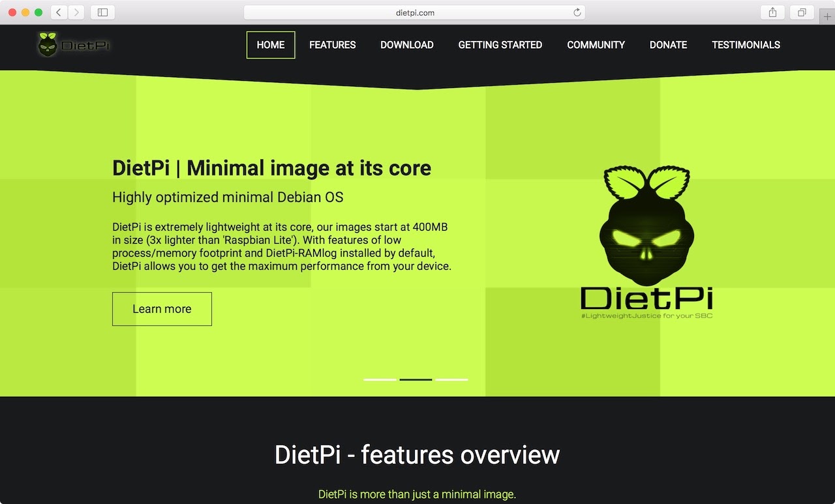The image size is (835, 504).
Task: Open the DOWNLOAD navigation item
Action: point(407,45)
